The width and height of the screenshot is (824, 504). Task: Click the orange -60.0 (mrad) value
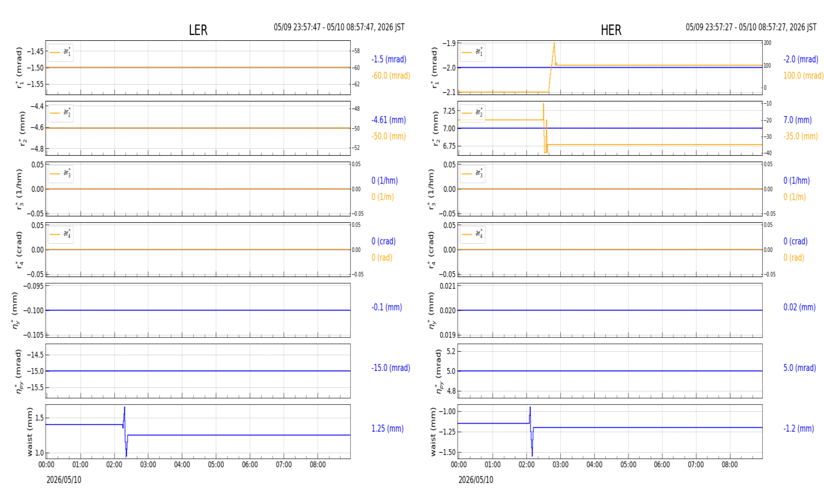(390, 76)
